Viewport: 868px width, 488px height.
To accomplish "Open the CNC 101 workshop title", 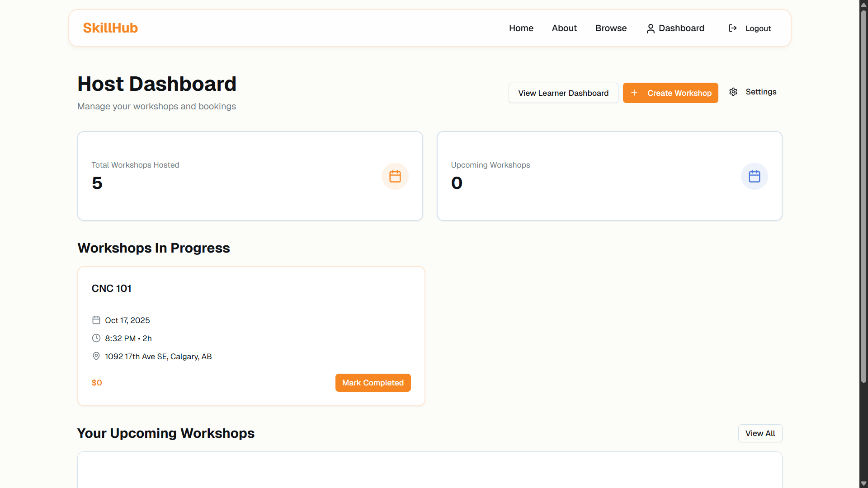I will point(112,289).
